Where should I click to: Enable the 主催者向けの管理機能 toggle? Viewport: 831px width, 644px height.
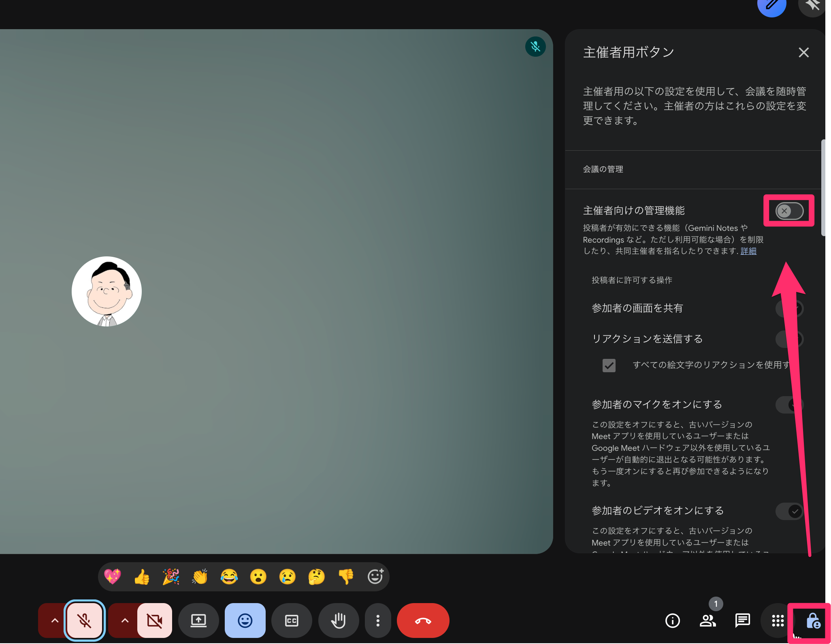(788, 211)
